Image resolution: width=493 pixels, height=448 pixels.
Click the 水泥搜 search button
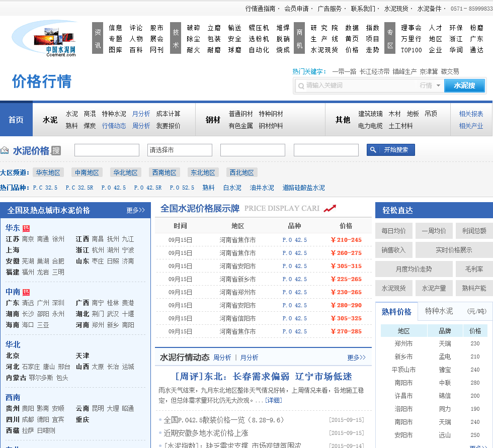click(464, 85)
